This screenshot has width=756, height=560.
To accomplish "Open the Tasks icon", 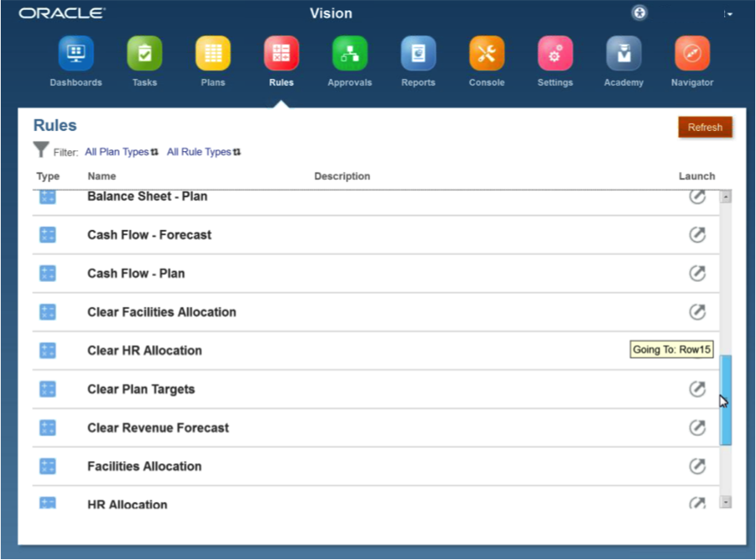I will 144,54.
